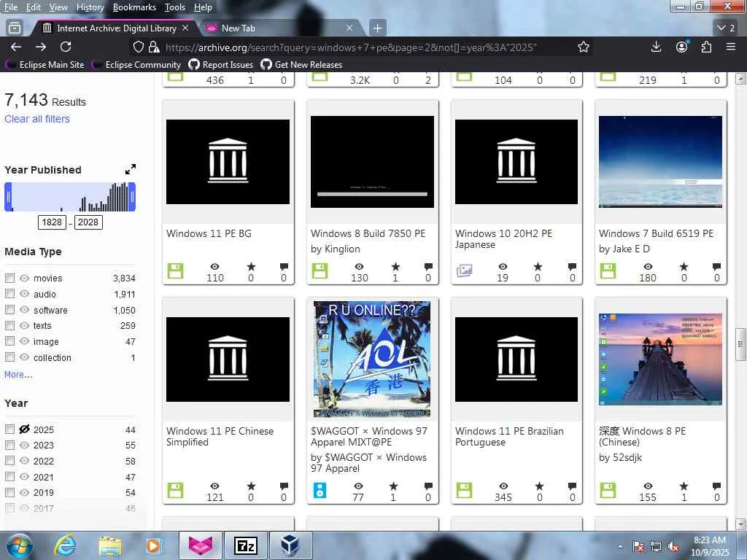This screenshot has height=560, width=747.
Task: Check the collection media type checkbox
Action: tap(9, 357)
